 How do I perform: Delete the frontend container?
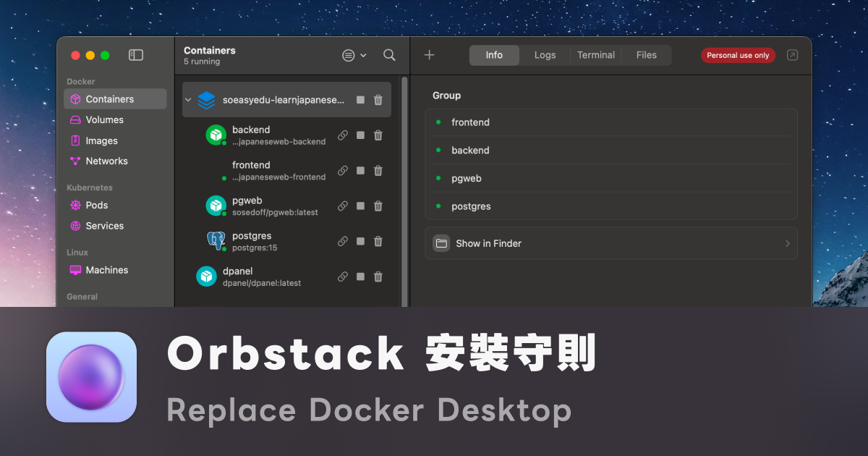(x=378, y=171)
